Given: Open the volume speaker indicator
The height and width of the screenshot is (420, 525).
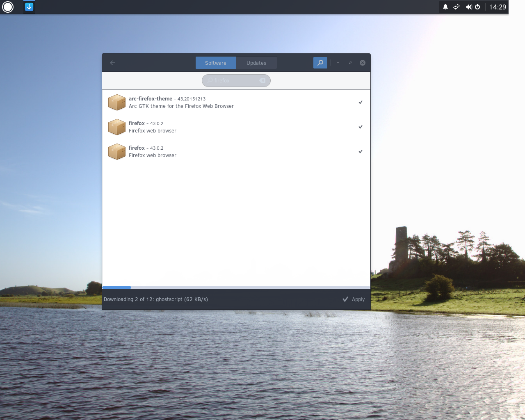Looking at the screenshot, I should coord(469,7).
